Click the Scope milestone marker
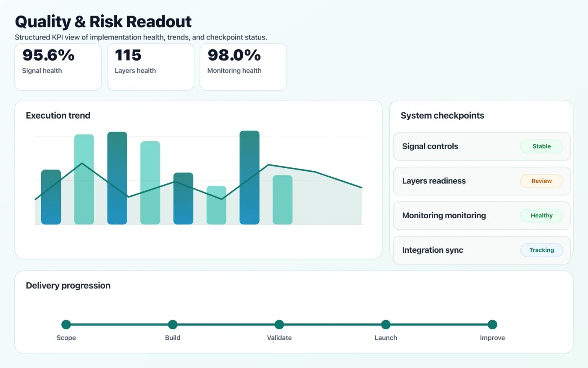Viewport: 588px width, 368px height. click(x=66, y=324)
